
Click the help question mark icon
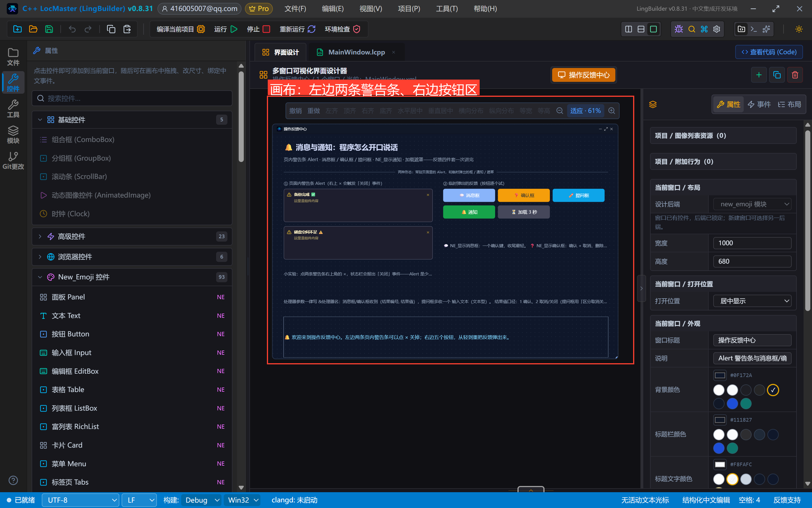pos(13,480)
